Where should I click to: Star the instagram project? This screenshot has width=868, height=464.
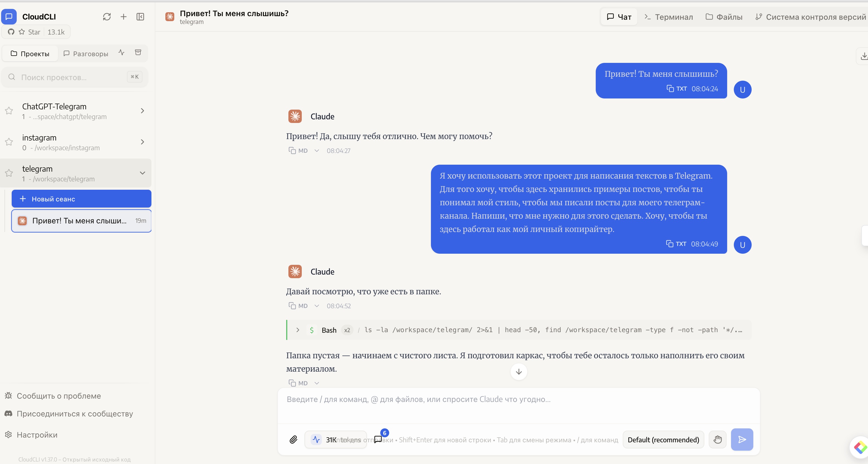pyautogui.click(x=9, y=142)
